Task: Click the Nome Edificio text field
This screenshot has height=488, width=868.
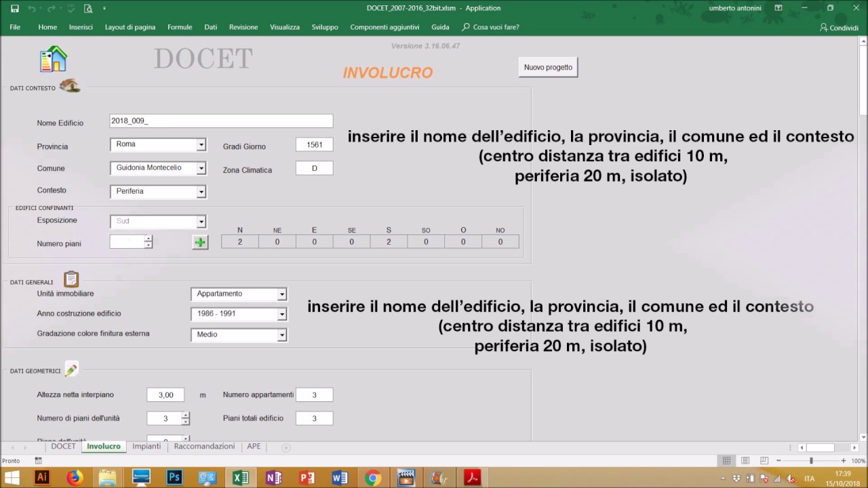Action: coord(221,121)
